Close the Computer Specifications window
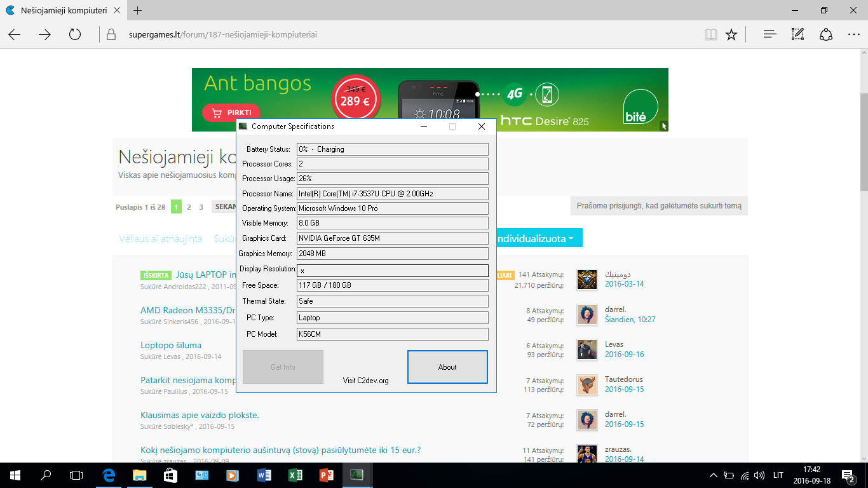The width and height of the screenshot is (868, 488). coord(482,126)
